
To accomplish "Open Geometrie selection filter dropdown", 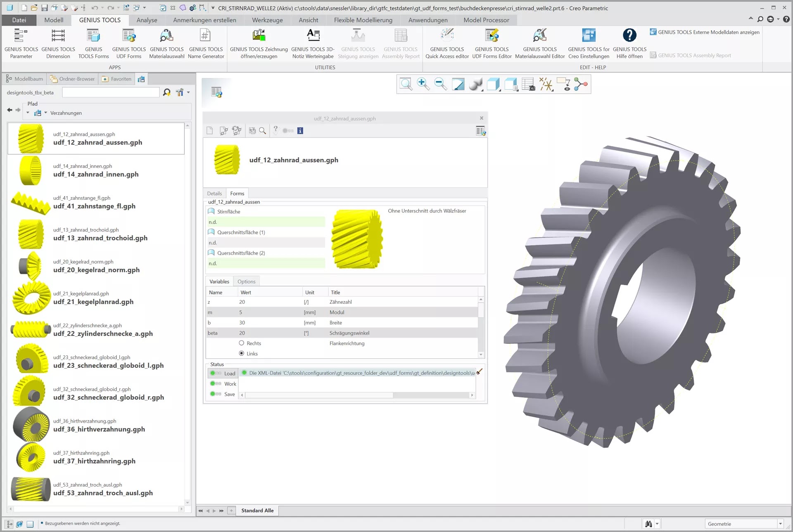I will click(x=780, y=524).
